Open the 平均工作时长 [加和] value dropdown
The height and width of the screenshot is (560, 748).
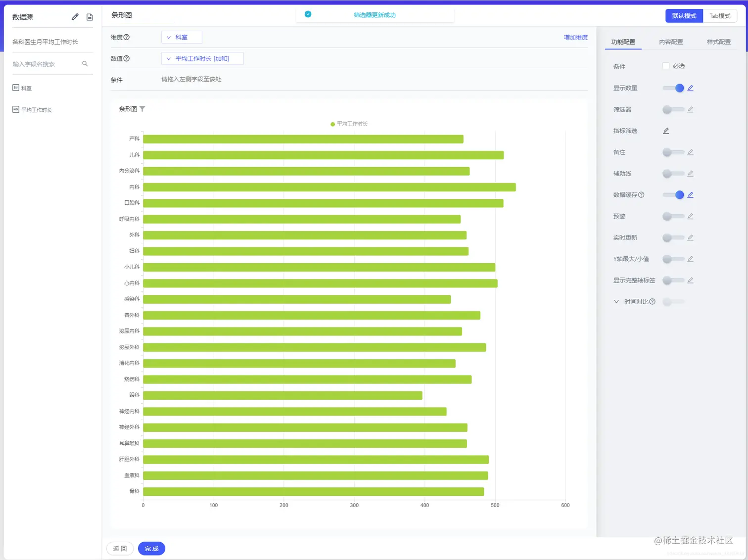pyautogui.click(x=202, y=58)
